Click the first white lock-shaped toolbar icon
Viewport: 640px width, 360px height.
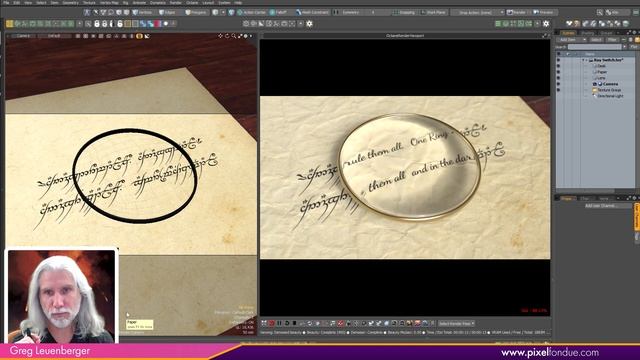(x=97, y=24)
